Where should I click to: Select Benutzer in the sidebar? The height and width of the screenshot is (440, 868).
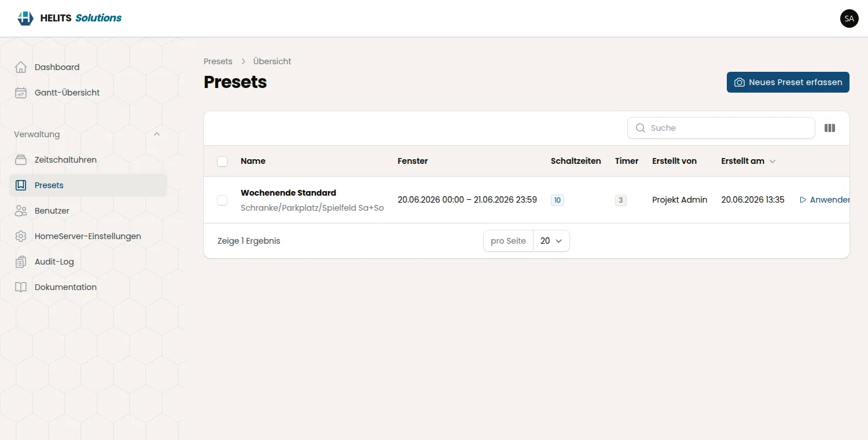pos(88,211)
